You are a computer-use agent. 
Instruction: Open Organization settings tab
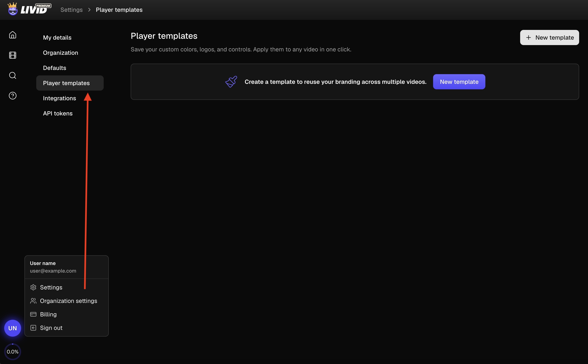[70, 53]
